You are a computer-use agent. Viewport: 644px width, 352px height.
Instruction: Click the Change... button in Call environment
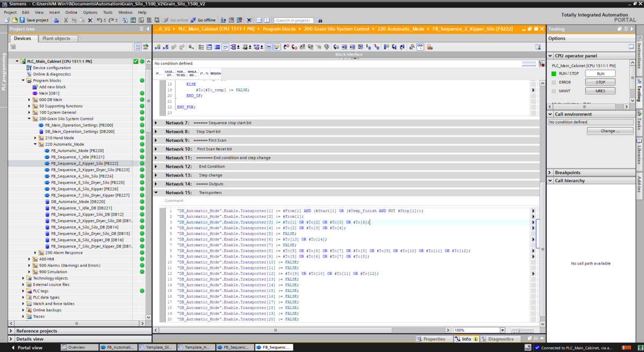coord(610,131)
